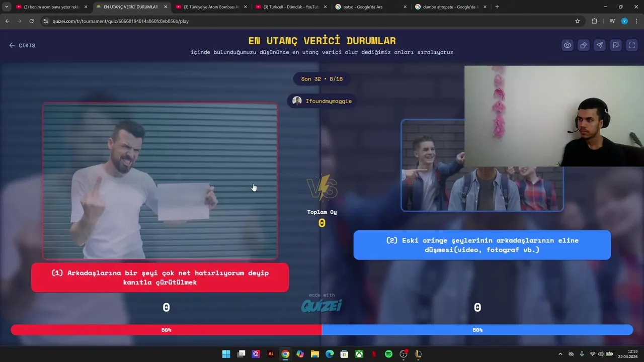Image resolution: width=644 pixels, height=362 pixels.
Task: Click the ÇIKIŞ exit button
Action: pyautogui.click(x=22, y=45)
